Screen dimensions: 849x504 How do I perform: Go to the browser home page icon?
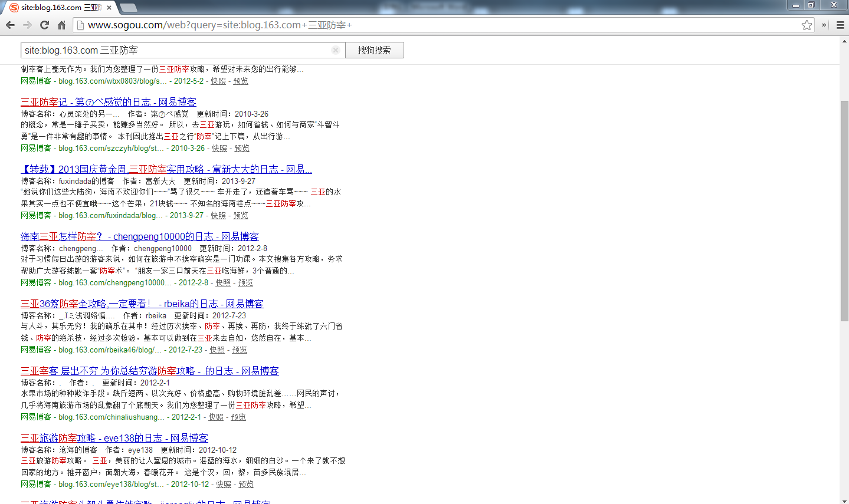pyautogui.click(x=61, y=25)
